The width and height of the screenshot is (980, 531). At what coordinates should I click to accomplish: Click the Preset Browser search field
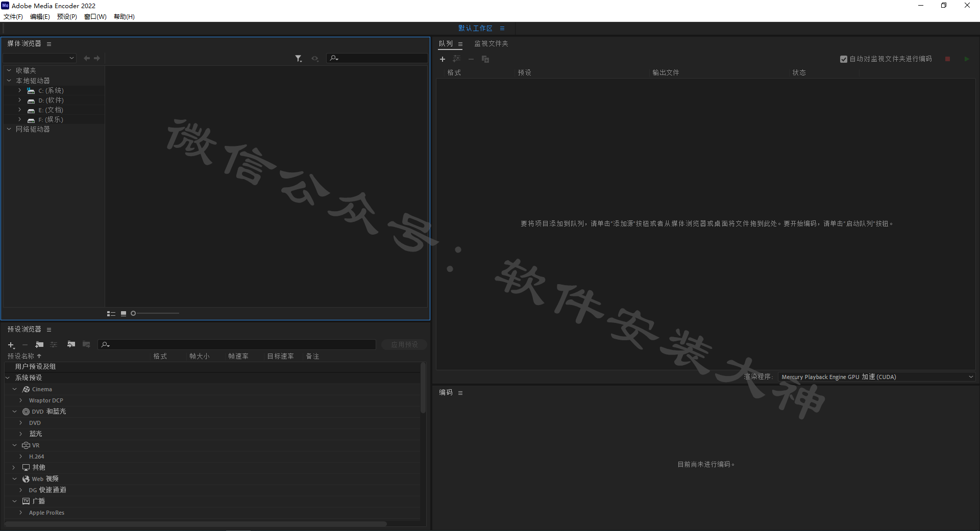pyautogui.click(x=237, y=345)
